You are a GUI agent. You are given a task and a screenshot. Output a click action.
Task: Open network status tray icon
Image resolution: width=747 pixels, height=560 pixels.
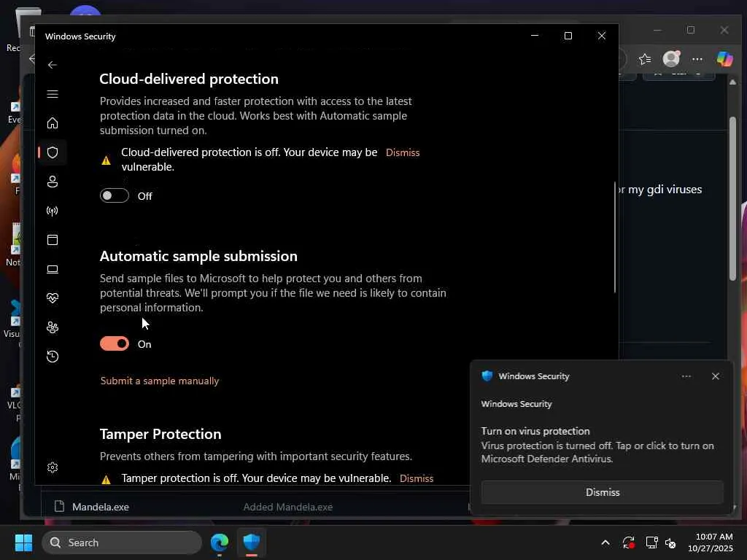(x=651, y=542)
